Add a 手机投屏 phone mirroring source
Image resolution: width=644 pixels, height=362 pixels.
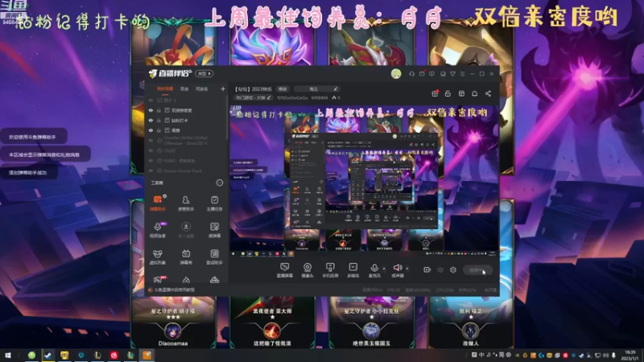coord(330,270)
